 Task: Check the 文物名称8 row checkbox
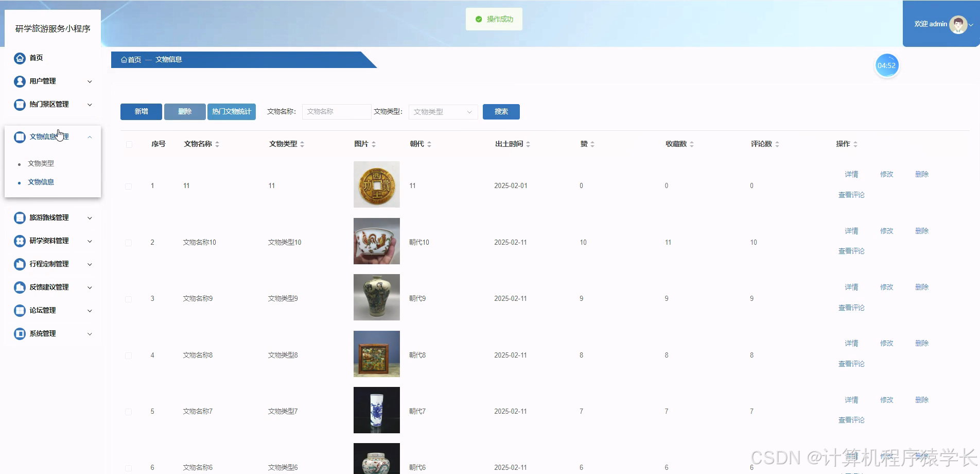(x=128, y=355)
